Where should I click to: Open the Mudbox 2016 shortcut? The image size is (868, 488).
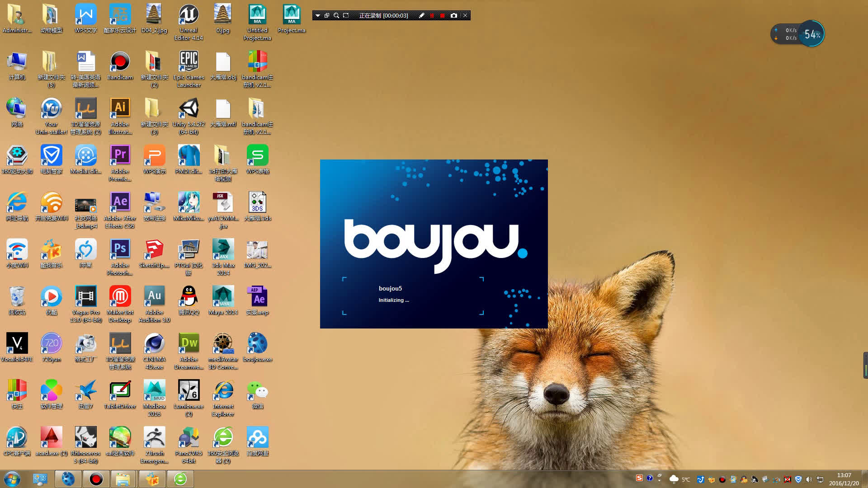[154, 398]
